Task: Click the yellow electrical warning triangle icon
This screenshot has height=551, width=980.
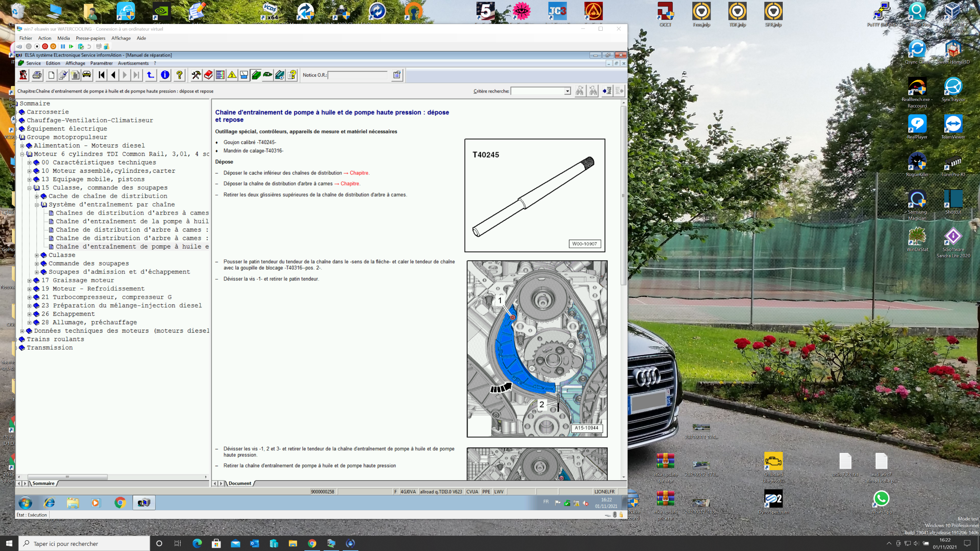Action: coord(232,75)
